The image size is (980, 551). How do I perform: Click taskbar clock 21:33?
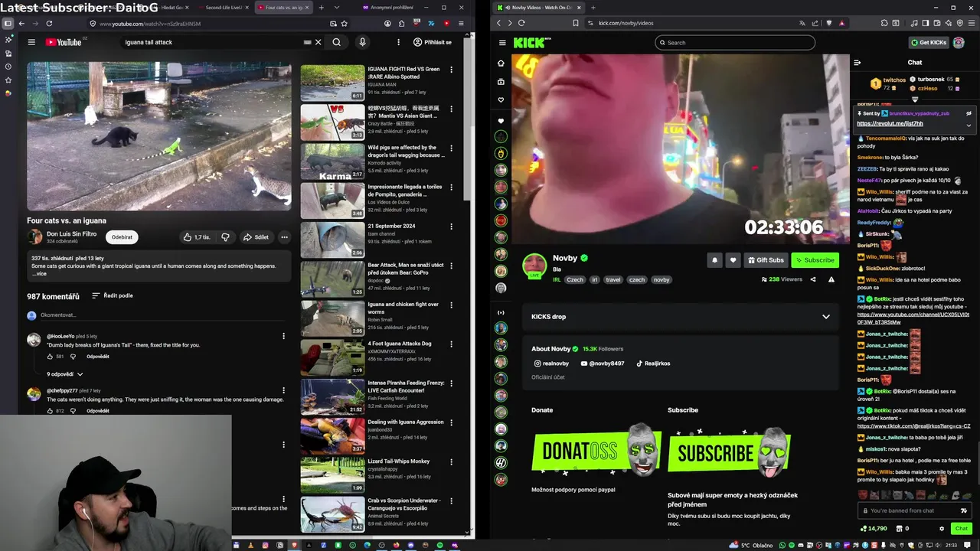[x=952, y=545]
